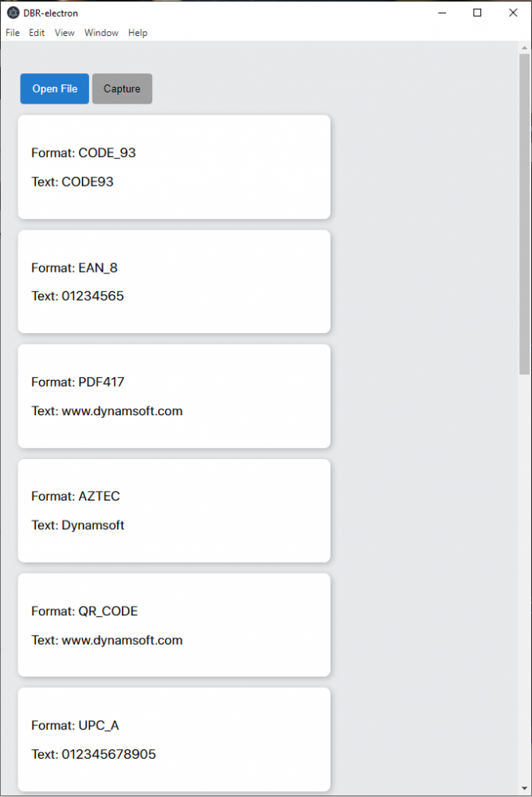532x797 pixels.
Task: Open the Help menu
Action: (x=138, y=33)
